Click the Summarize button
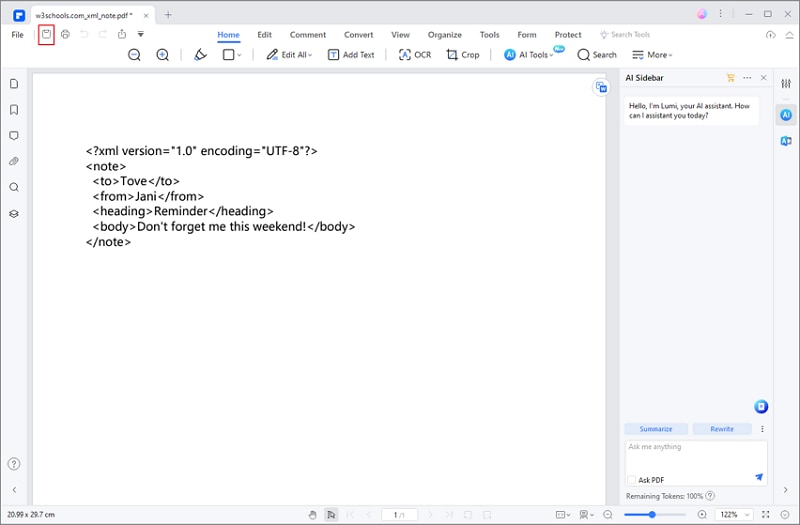800x525 pixels. pos(656,429)
